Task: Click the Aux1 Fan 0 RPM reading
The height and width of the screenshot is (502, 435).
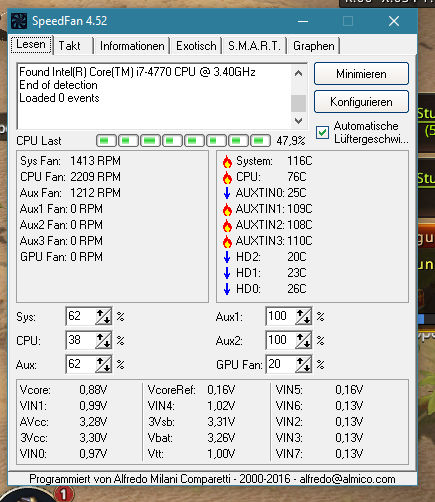Action: [x=61, y=209]
